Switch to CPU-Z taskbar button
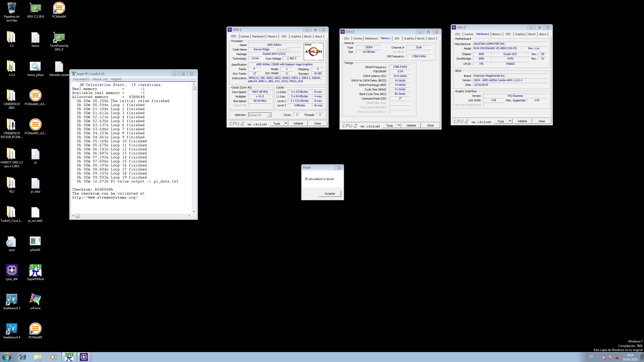This screenshot has height=362, width=644. tap(84, 357)
